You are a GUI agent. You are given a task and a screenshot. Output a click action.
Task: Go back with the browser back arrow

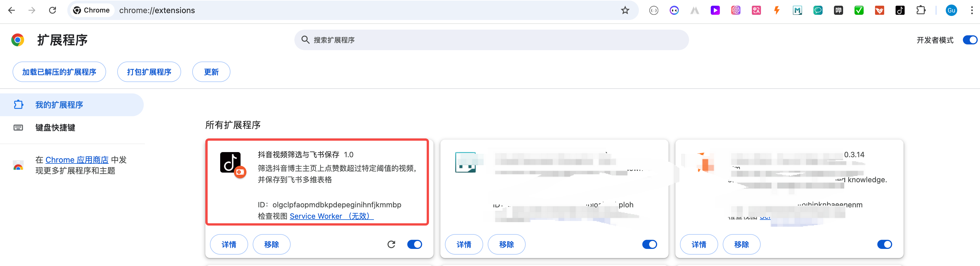(x=11, y=10)
